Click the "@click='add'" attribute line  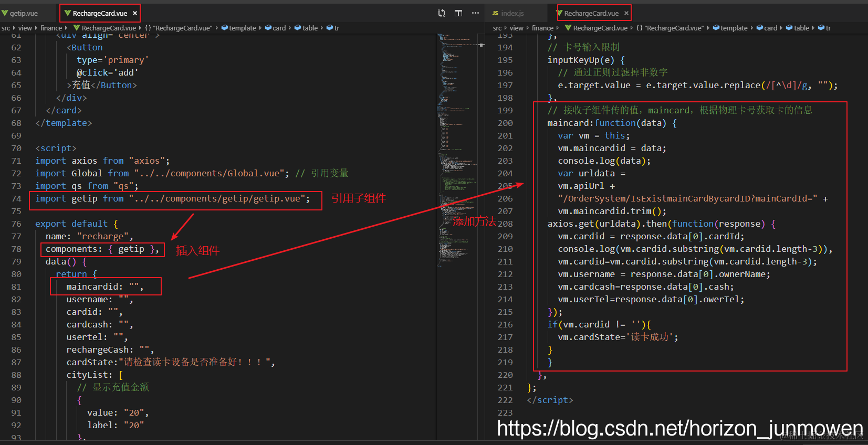pyautogui.click(x=107, y=72)
